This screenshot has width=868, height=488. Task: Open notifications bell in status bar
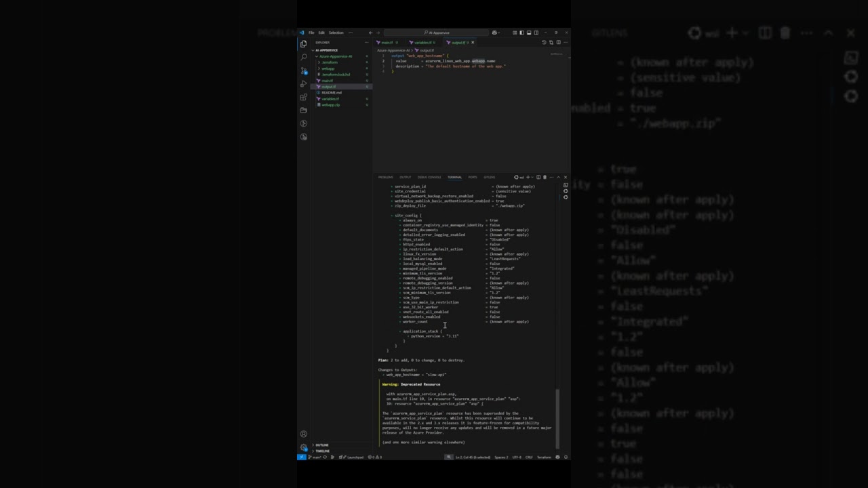click(x=566, y=457)
